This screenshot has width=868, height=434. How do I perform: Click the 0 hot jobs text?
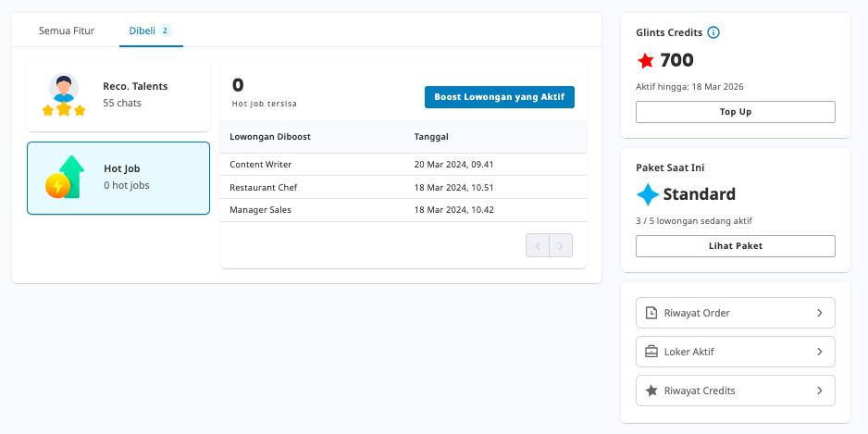pos(127,185)
